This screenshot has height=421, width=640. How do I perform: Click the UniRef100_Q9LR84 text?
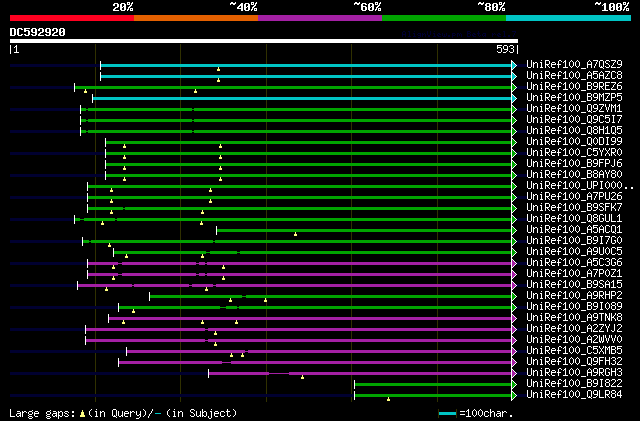[x=574, y=395]
